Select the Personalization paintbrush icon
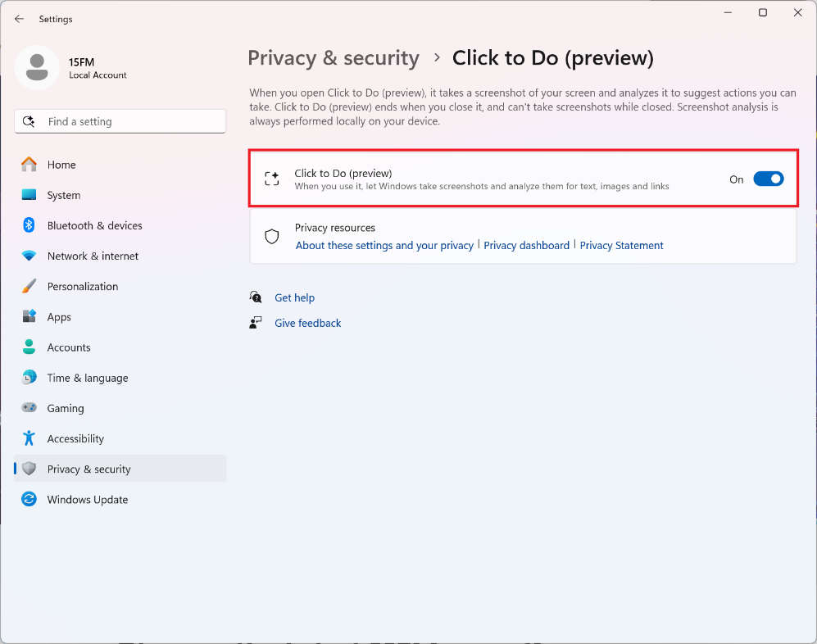Viewport: 817px width, 644px height. tap(30, 287)
